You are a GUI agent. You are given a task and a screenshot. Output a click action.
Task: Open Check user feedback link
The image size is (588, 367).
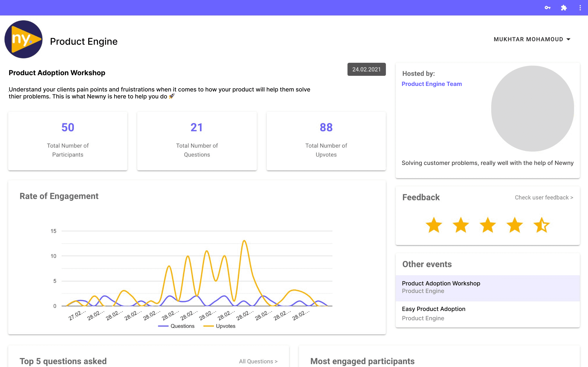(x=544, y=197)
